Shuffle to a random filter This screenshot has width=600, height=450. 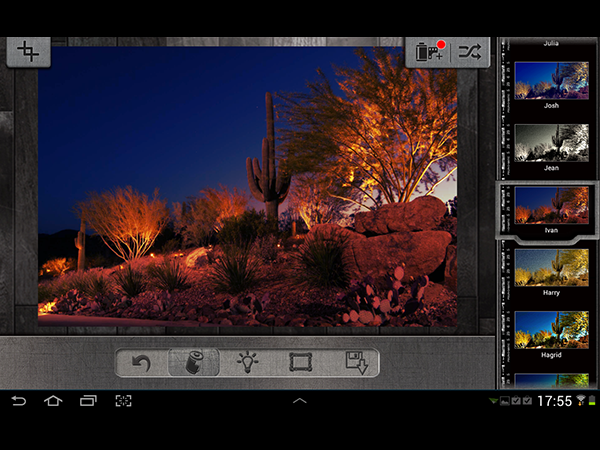tap(468, 53)
